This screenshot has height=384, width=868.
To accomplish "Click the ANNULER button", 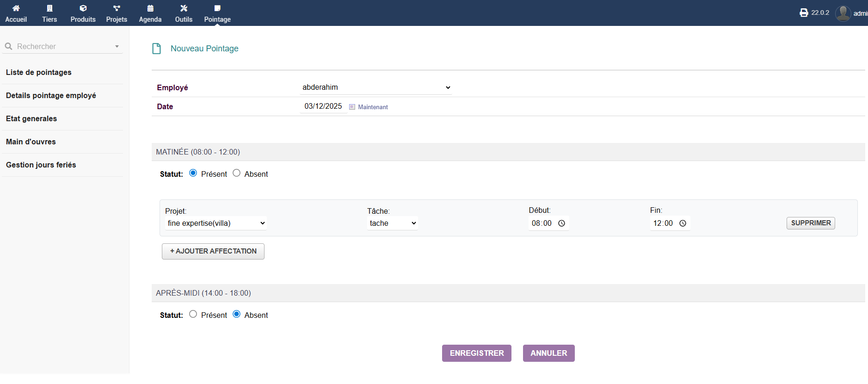I will pos(549,353).
